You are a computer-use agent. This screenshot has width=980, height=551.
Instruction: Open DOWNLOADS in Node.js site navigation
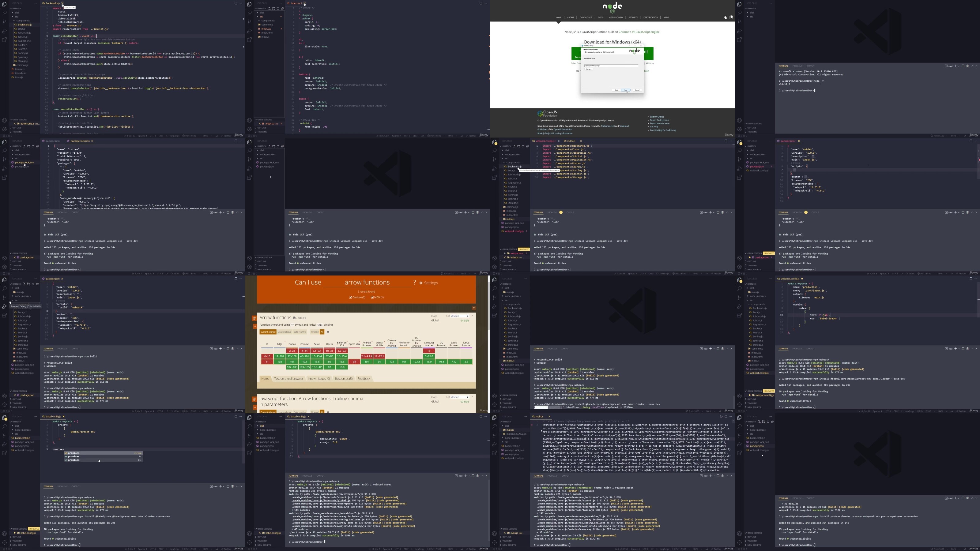[586, 17]
